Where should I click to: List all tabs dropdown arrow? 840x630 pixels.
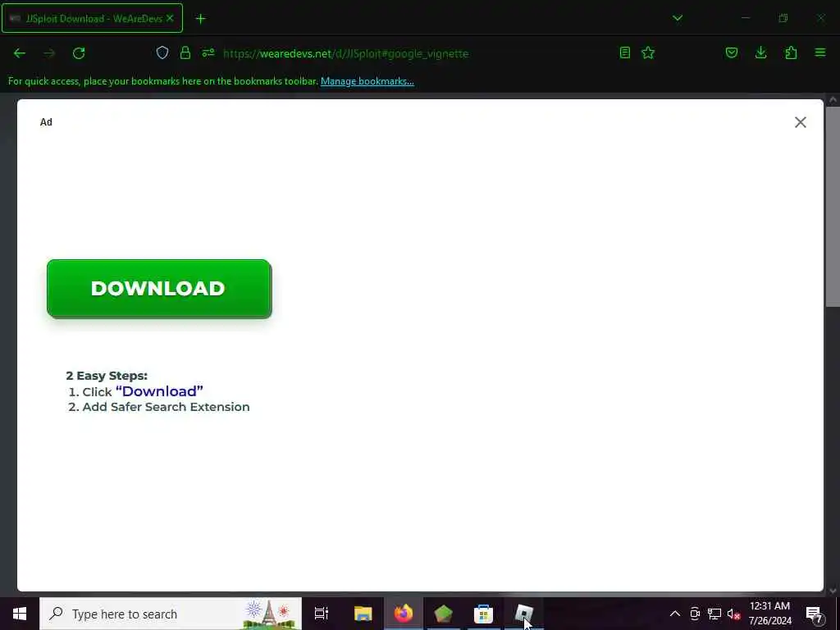pos(678,18)
